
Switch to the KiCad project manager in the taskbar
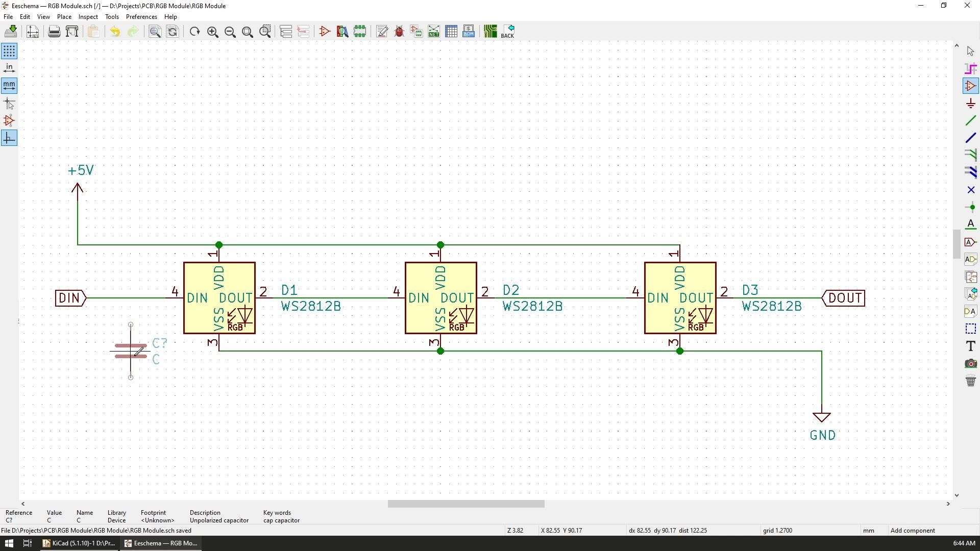(x=79, y=543)
